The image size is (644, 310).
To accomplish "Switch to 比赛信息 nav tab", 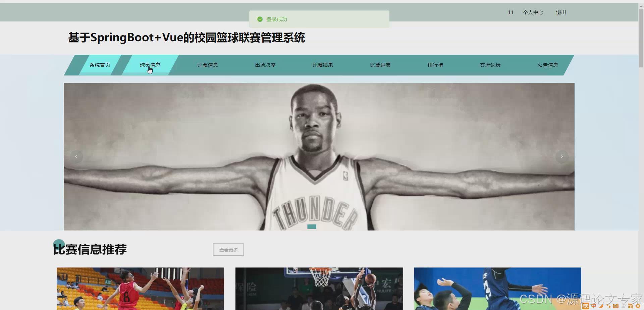I will (x=207, y=65).
